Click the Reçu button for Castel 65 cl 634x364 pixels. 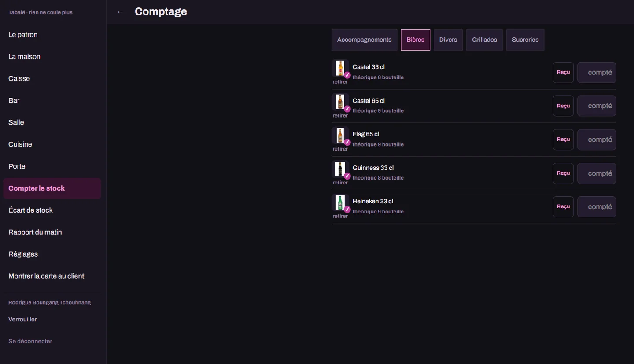pyautogui.click(x=563, y=106)
